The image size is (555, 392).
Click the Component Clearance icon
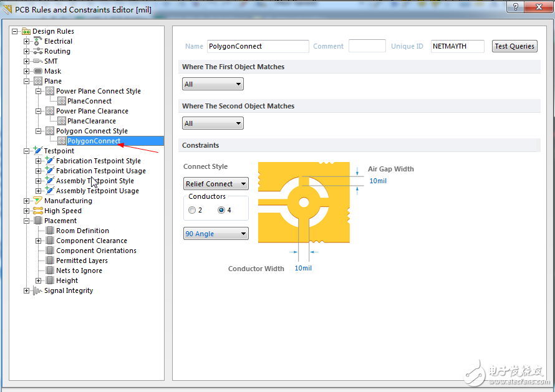coord(50,240)
